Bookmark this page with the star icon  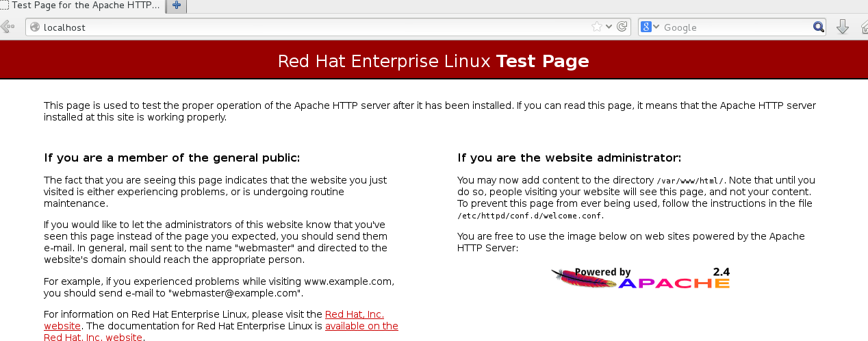tap(597, 27)
